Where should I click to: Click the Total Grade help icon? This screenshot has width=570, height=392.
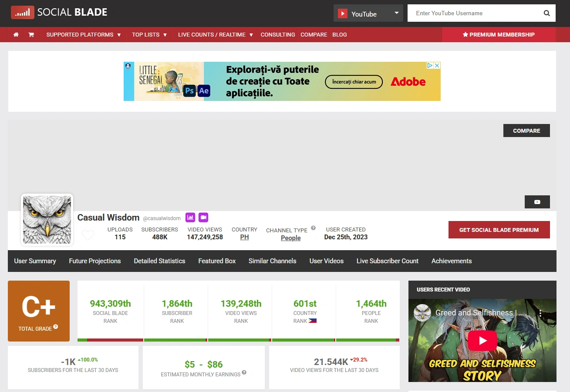pyautogui.click(x=56, y=327)
